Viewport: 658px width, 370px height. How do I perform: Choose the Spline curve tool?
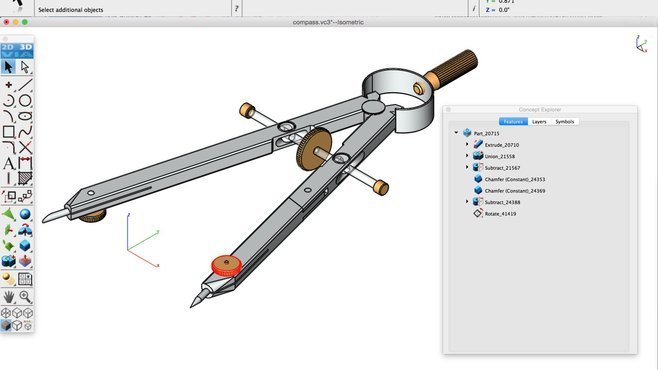[x=25, y=132]
